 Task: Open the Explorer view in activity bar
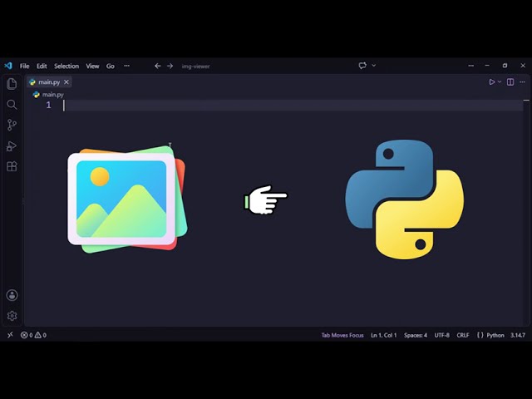pyautogui.click(x=12, y=83)
